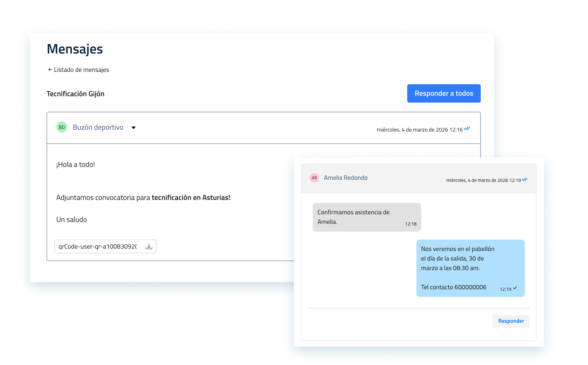
Task: Click the attachment download icon
Action: (x=149, y=246)
